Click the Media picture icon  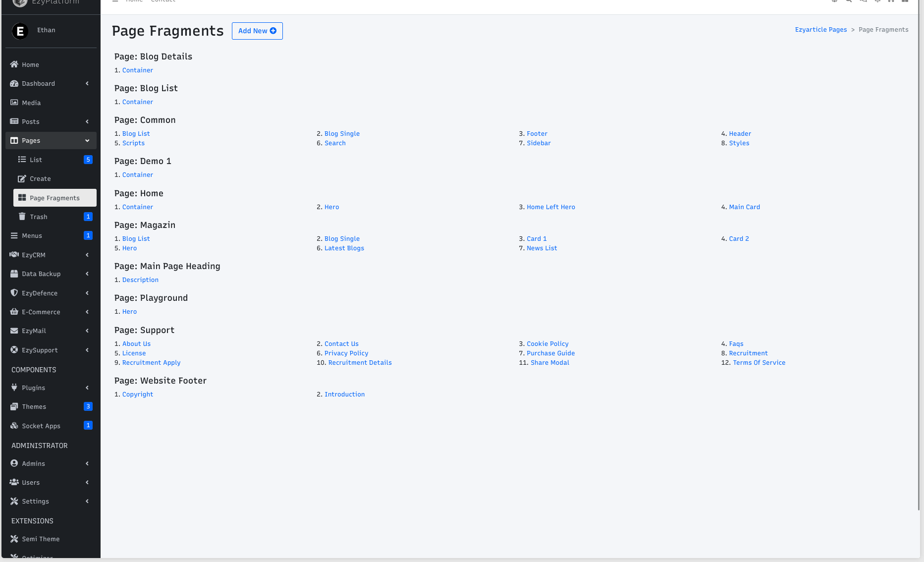click(x=14, y=103)
